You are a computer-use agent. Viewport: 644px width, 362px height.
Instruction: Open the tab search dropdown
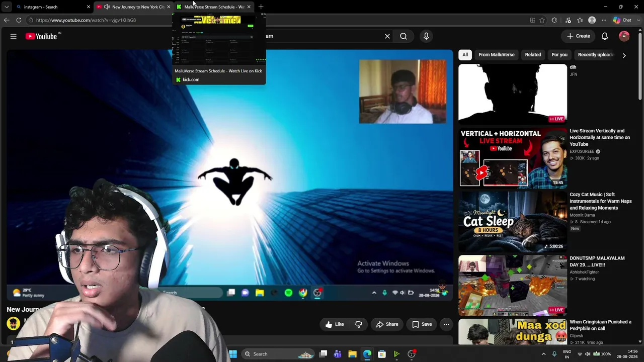(x=7, y=7)
